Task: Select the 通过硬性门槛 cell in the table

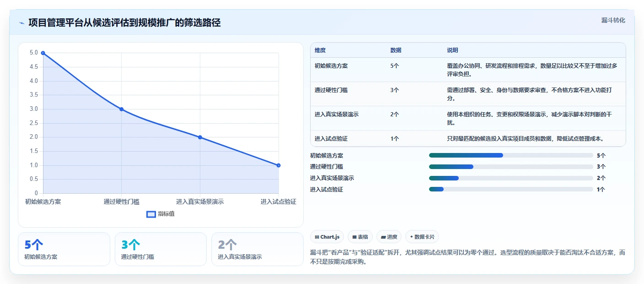Action: 331,90
